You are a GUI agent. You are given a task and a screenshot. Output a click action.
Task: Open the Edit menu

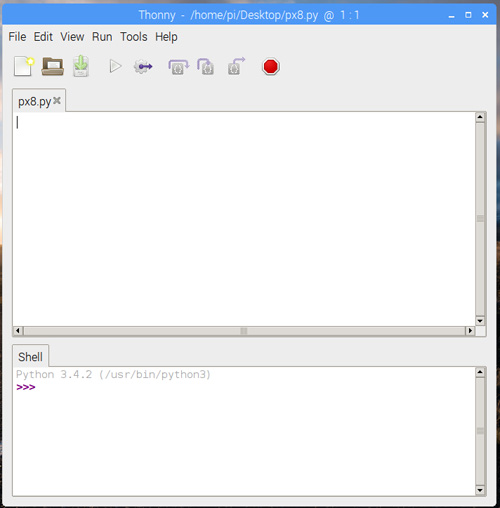[43, 37]
